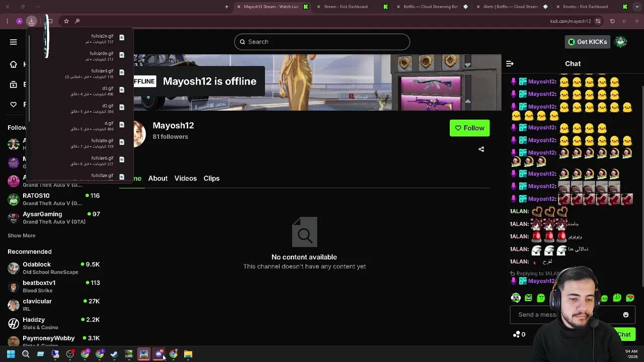This screenshot has width=644, height=362.
Task: Open Discord from the taskbar
Action: [x=158, y=354]
